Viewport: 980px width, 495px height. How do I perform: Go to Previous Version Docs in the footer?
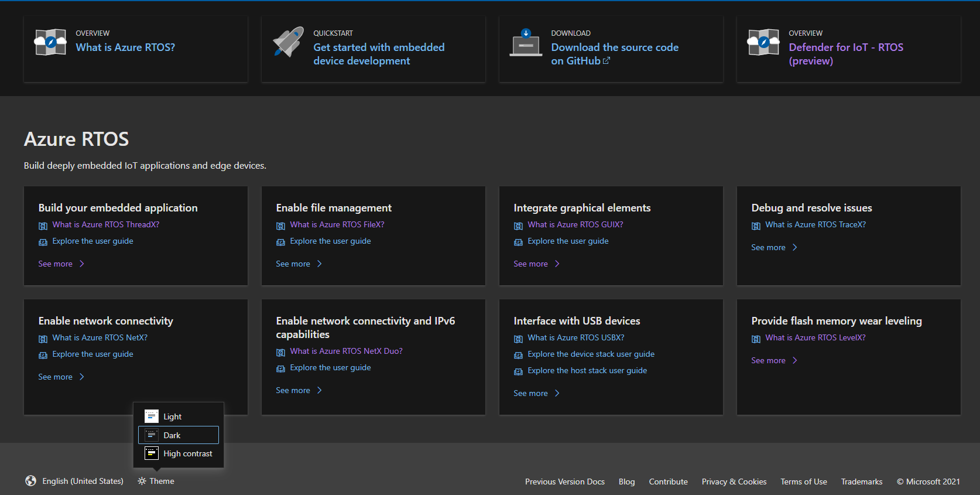tap(565, 482)
